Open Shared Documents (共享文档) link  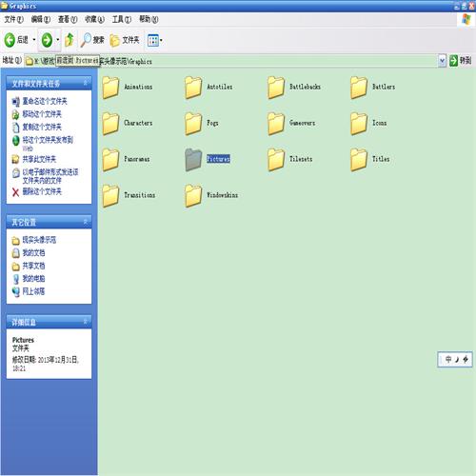[x=33, y=266]
